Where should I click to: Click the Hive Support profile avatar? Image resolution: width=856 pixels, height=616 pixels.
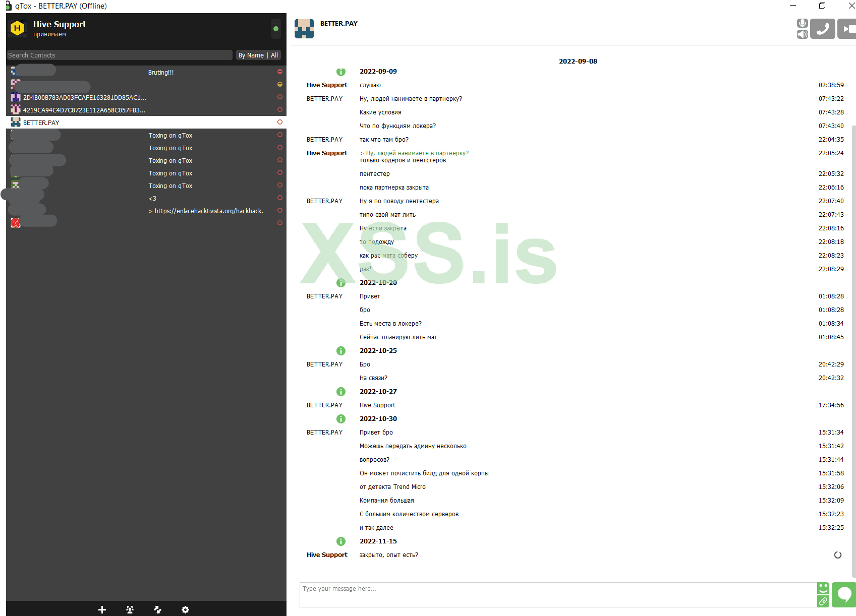17,28
